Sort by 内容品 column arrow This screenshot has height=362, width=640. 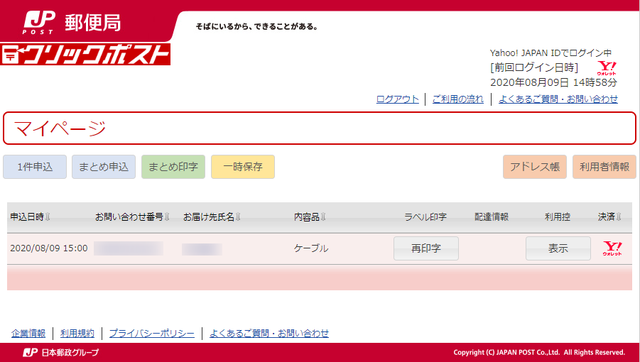pos(323,217)
